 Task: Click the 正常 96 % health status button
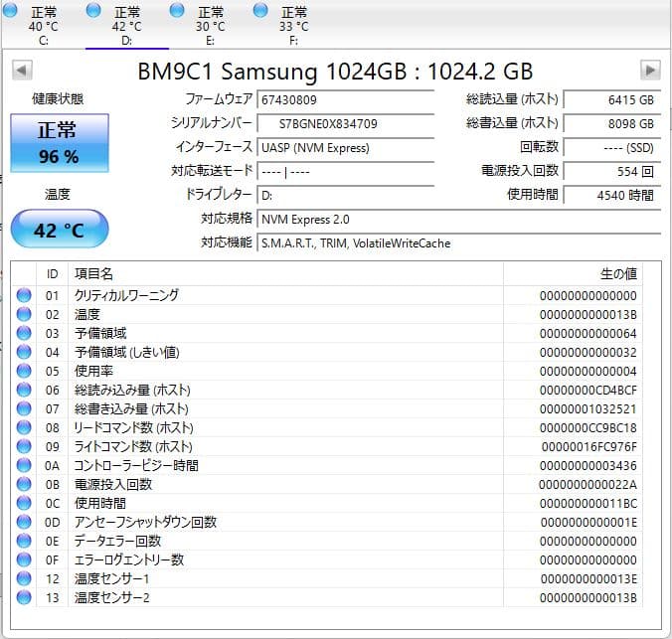[x=60, y=143]
